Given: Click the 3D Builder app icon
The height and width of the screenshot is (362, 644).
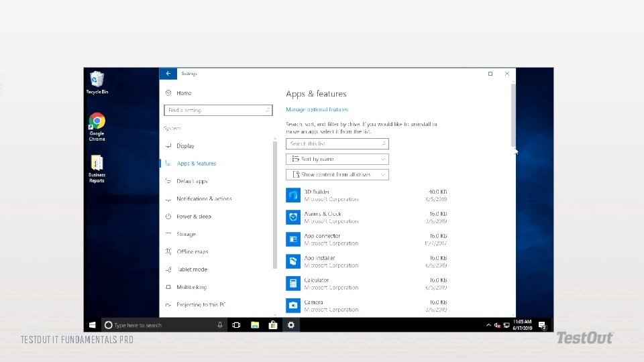Looking at the screenshot, I should pos(293,195).
